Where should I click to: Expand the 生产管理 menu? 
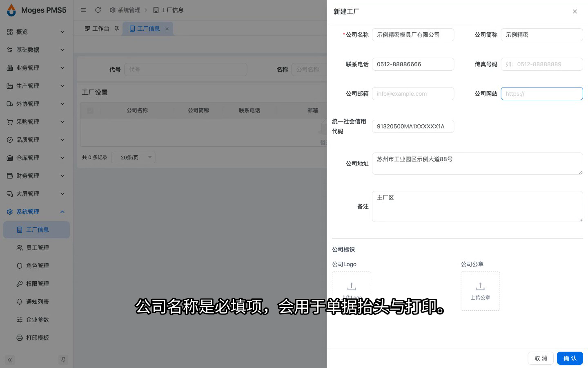click(37, 86)
